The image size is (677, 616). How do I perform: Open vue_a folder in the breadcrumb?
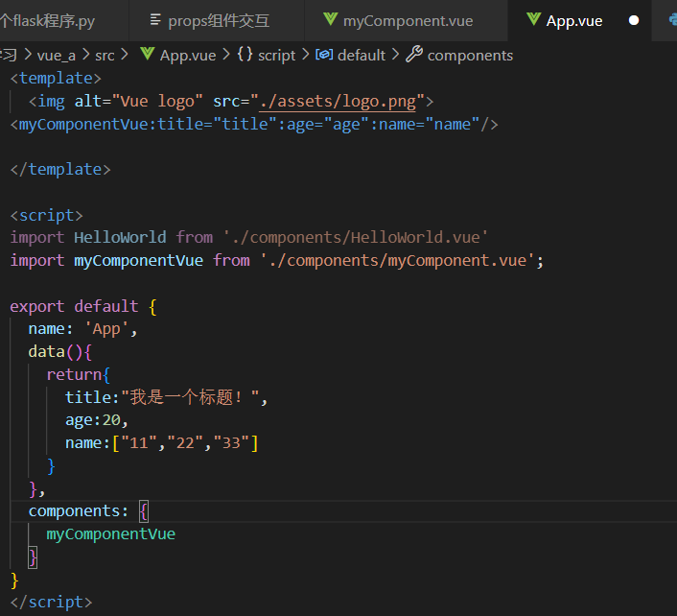coord(57,56)
